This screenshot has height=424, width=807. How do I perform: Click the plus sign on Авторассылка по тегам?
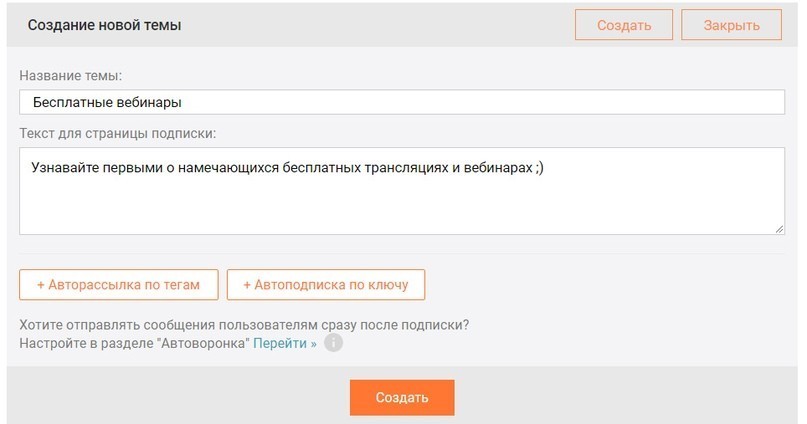[41, 285]
